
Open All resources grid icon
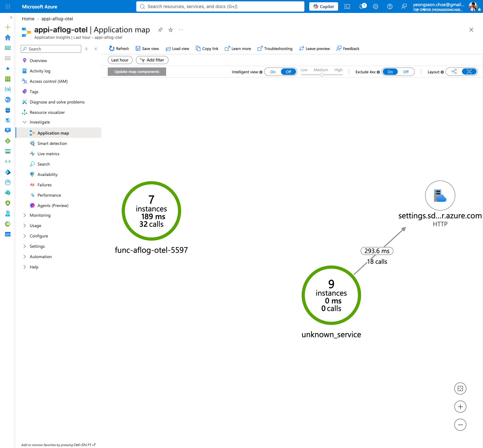click(x=8, y=79)
